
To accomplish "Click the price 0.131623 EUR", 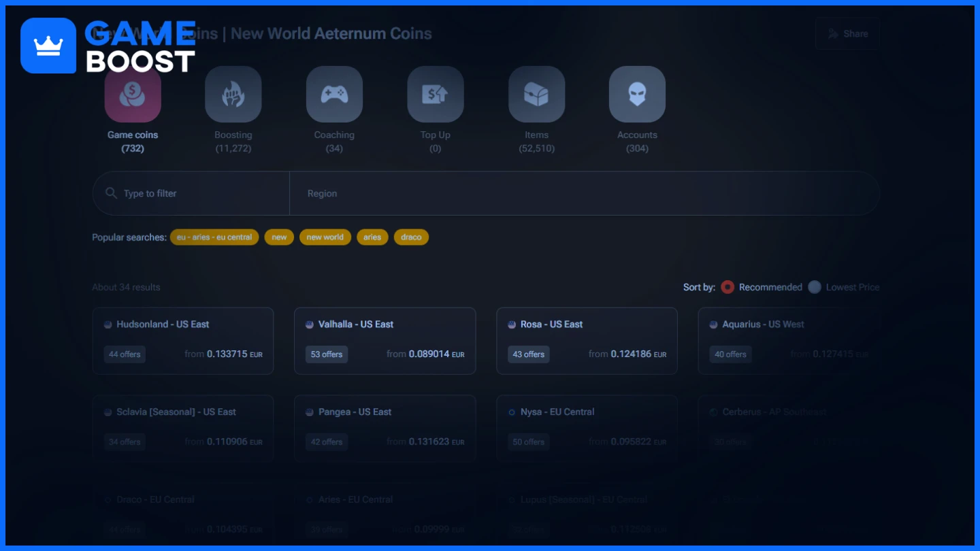I will pos(437,442).
